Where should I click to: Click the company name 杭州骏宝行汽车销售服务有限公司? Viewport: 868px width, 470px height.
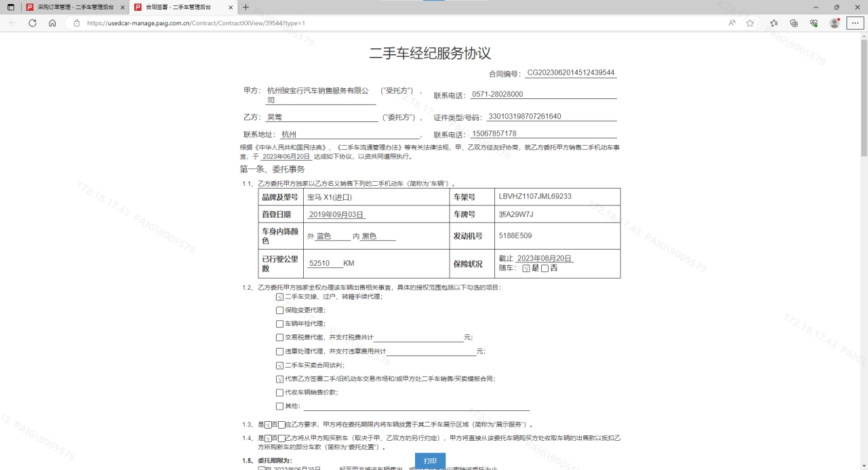coord(318,95)
